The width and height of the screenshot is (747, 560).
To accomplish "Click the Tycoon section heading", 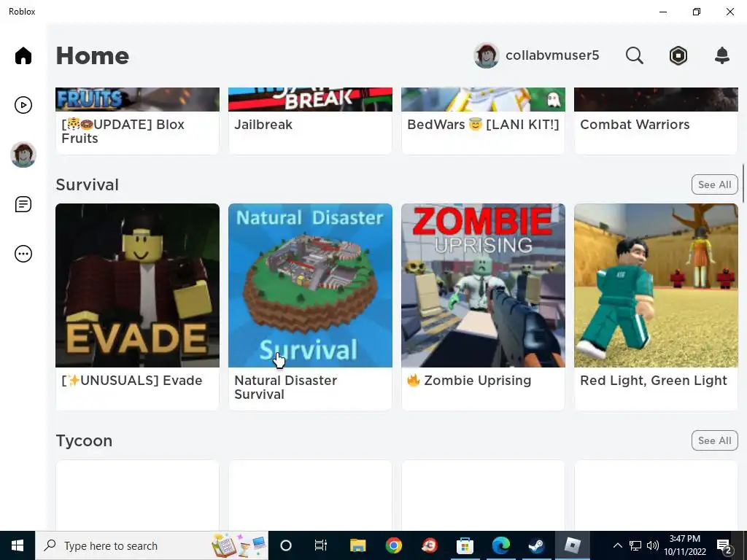I will point(84,441).
